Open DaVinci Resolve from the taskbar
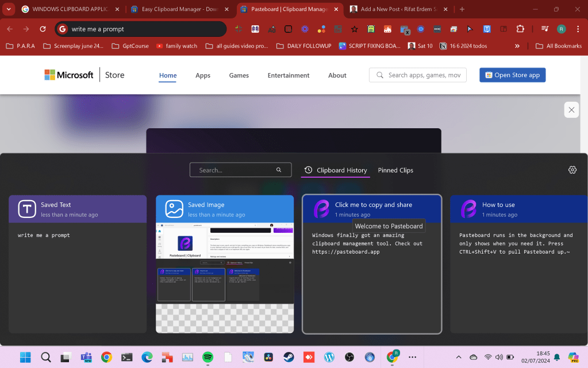Viewport: 588px width, 368px height. [268, 357]
